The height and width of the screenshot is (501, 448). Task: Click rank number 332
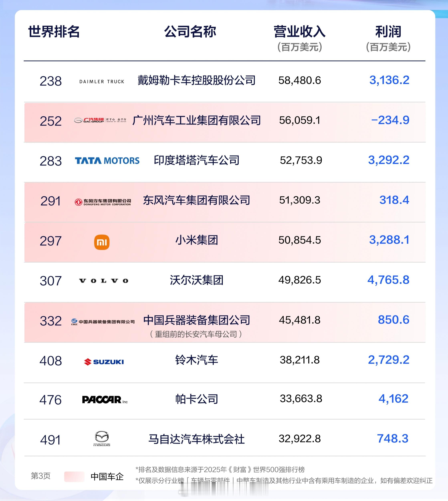51,321
